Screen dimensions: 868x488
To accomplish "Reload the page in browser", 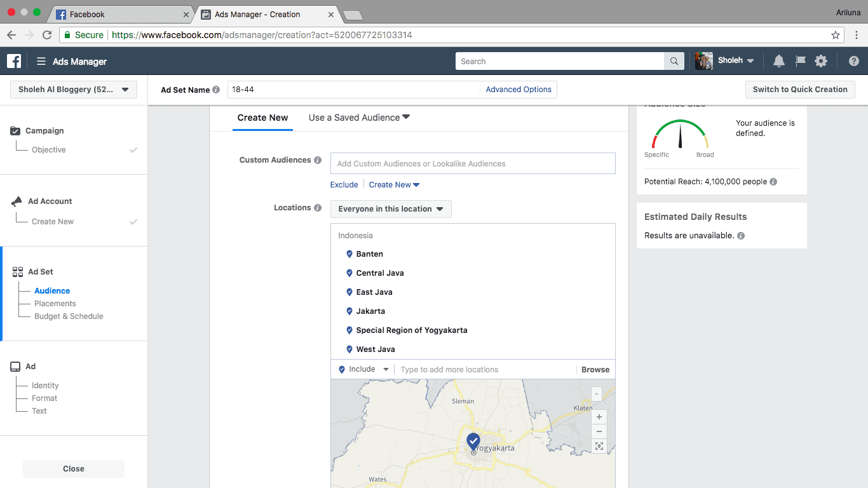I will (47, 35).
